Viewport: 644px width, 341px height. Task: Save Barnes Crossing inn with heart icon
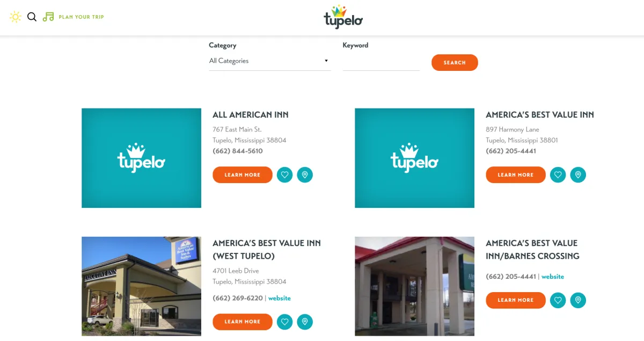pos(558,300)
